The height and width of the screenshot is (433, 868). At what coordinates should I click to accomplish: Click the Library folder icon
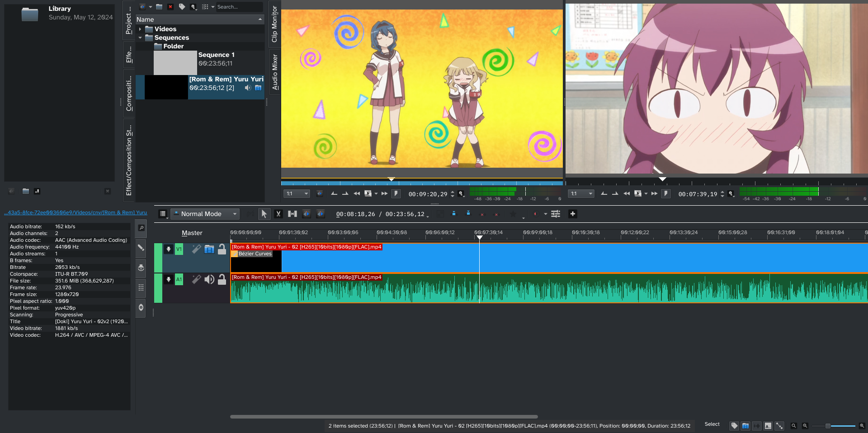coord(30,14)
